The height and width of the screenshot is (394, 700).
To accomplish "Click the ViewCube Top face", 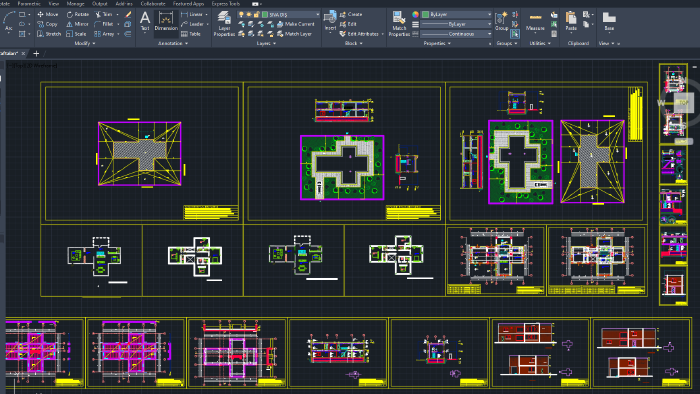I will (x=683, y=102).
